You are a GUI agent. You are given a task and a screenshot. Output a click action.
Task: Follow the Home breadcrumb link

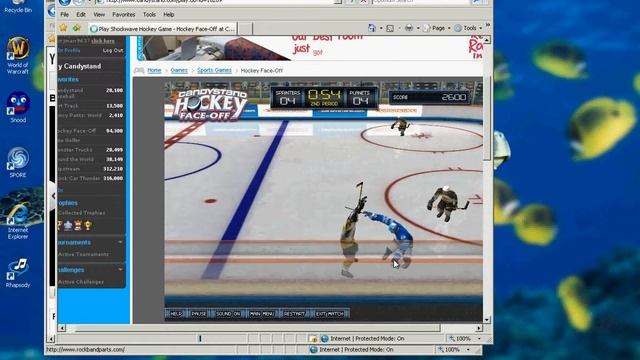click(154, 70)
